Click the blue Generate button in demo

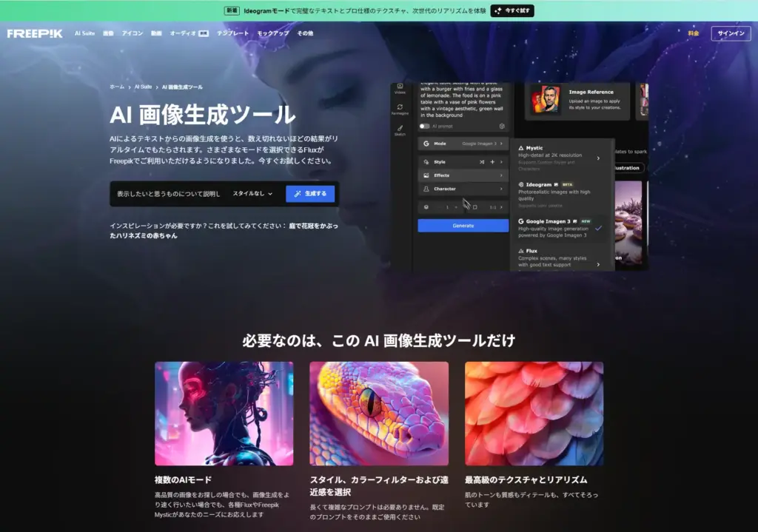click(463, 226)
